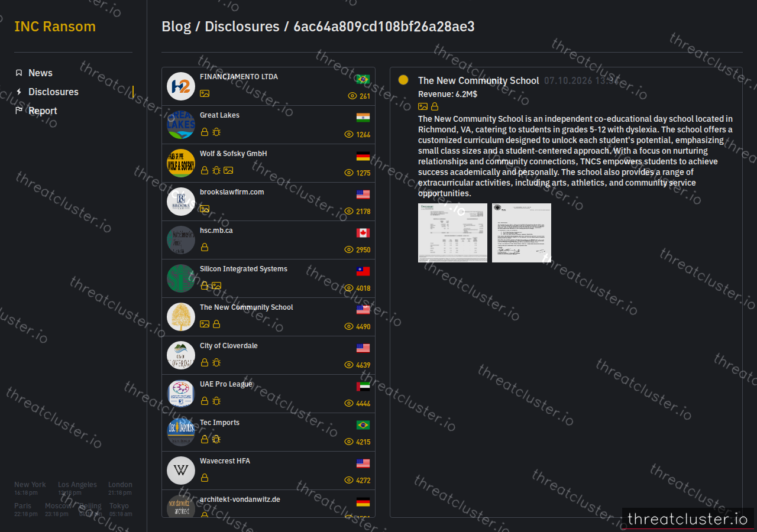
Task: Click the image icon under Revenue in detail panel
Action: click(x=423, y=107)
